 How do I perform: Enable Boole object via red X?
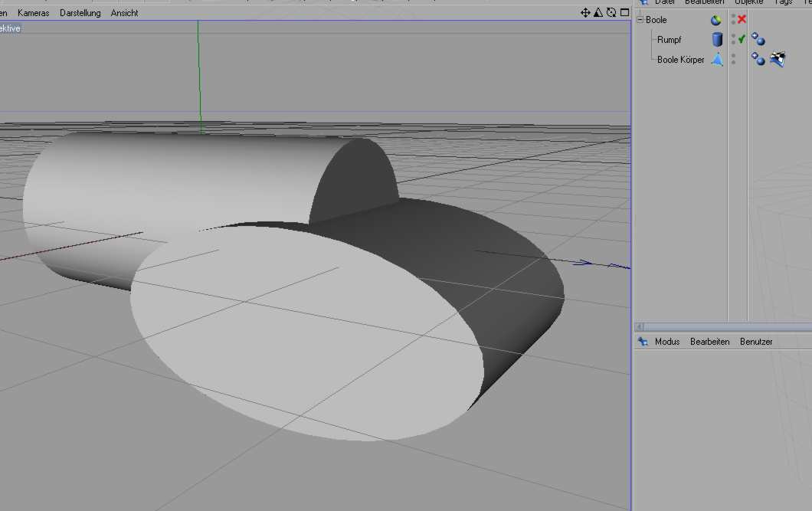coord(742,20)
